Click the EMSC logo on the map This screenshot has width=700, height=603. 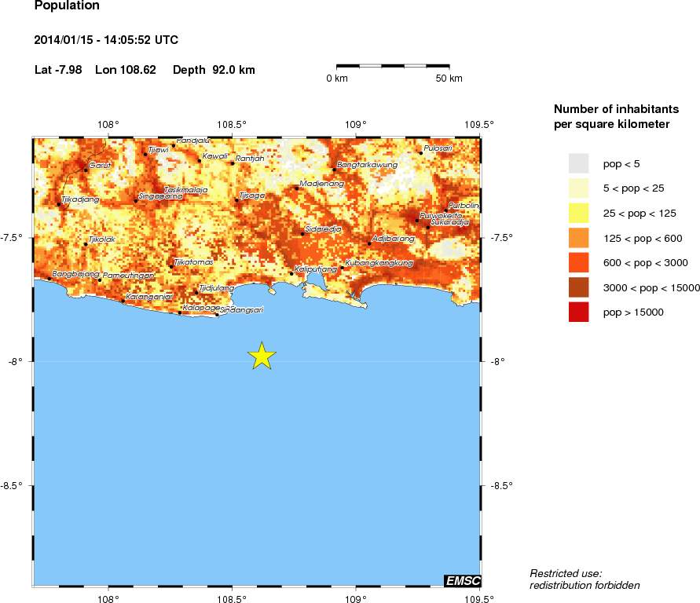[x=463, y=580]
